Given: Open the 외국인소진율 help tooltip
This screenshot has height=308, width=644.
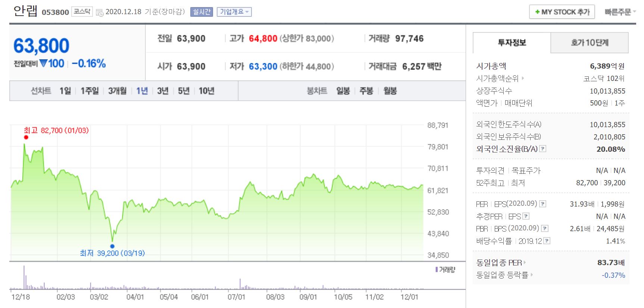Looking at the screenshot, I should pos(543,149).
